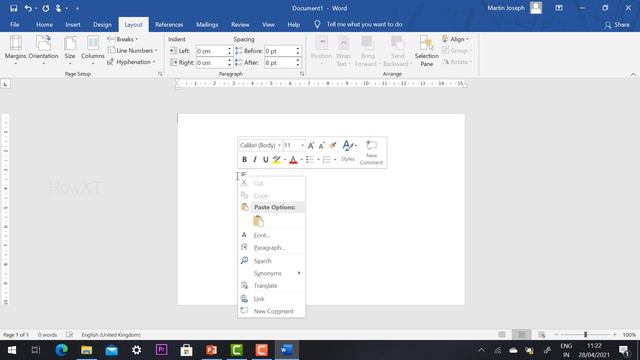Open the Margins menu
This screenshot has height=360, width=640.
tap(16, 50)
